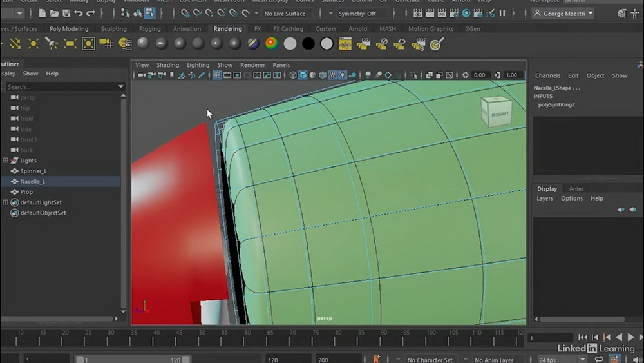
Task: Create an area light from the shelf
Action: point(70,44)
